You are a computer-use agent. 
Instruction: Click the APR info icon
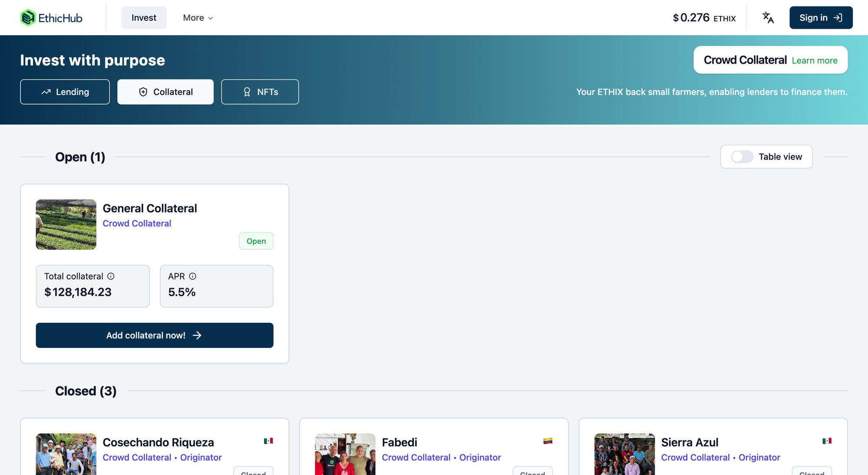tap(193, 276)
